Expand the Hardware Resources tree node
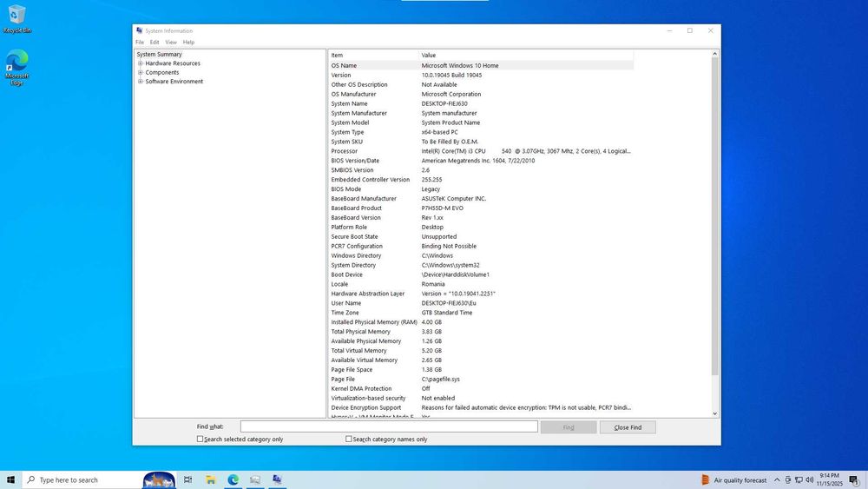This screenshot has width=868, height=489. [x=141, y=63]
